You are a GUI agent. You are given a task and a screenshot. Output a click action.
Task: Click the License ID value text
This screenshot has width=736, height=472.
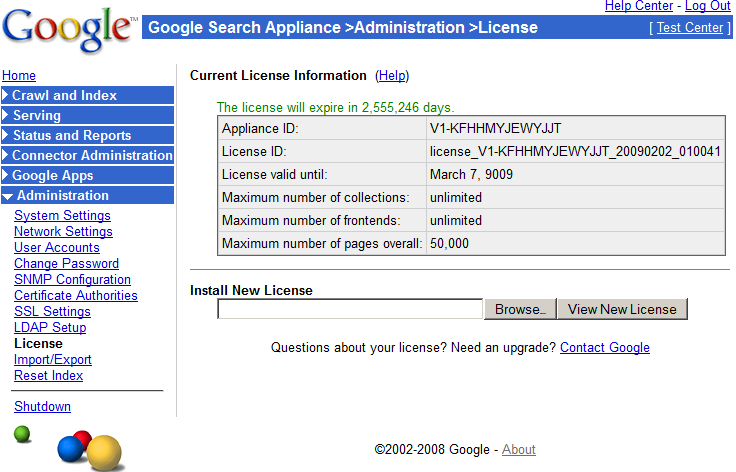click(x=575, y=152)
